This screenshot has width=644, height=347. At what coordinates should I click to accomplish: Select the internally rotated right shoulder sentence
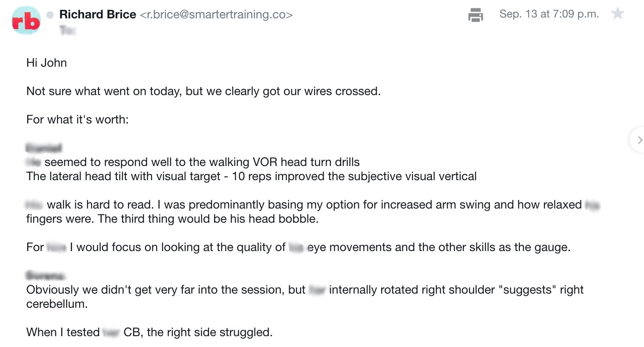pyautogui.click(x=305, y=297)
